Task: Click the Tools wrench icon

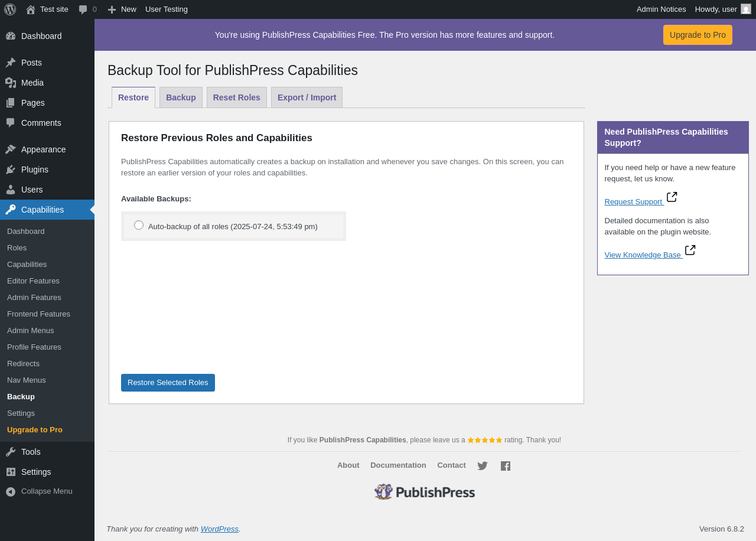Action: tap(11, 452)
